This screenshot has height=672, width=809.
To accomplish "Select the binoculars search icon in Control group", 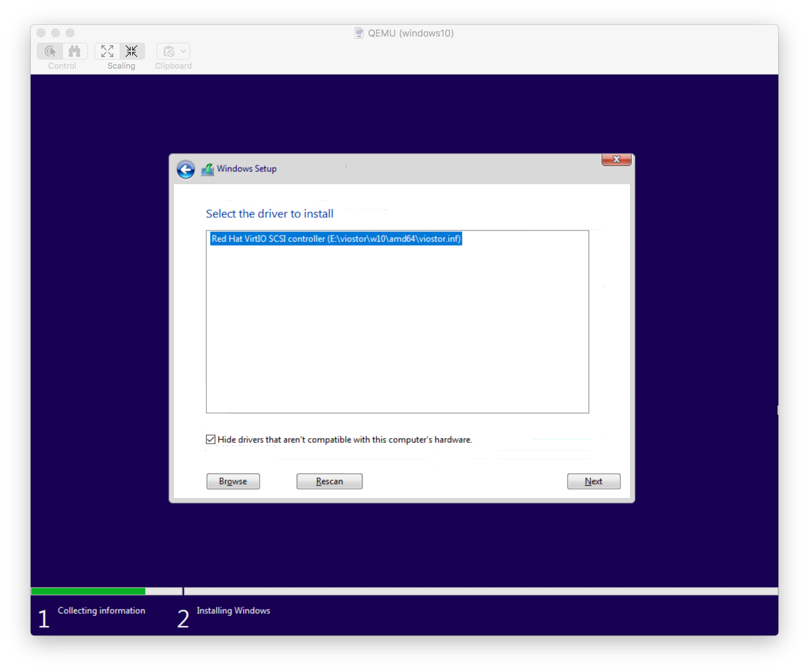I will pos(75,51).
